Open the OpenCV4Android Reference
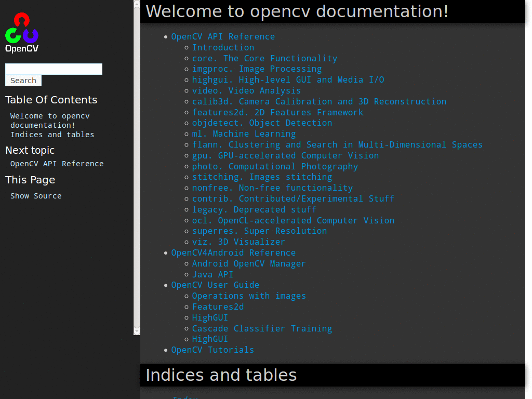 233,252
